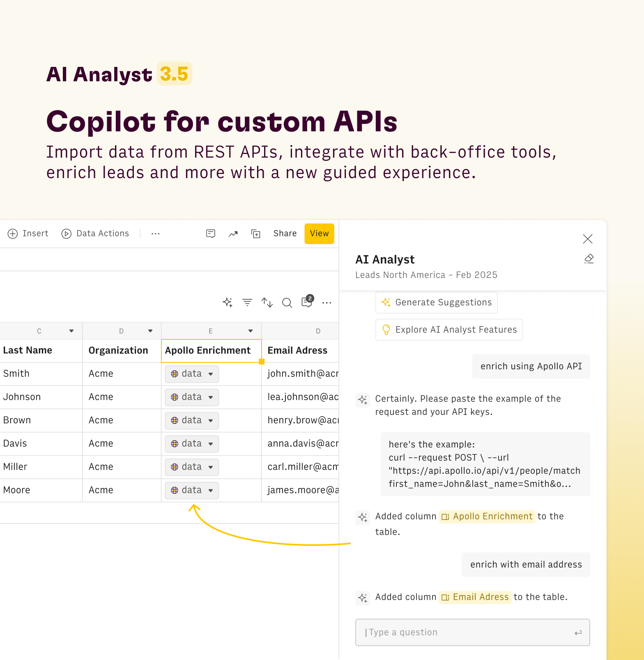Open the toolbar more options ellipsis
The image size is (644, 660).
(x=155, y=234)
